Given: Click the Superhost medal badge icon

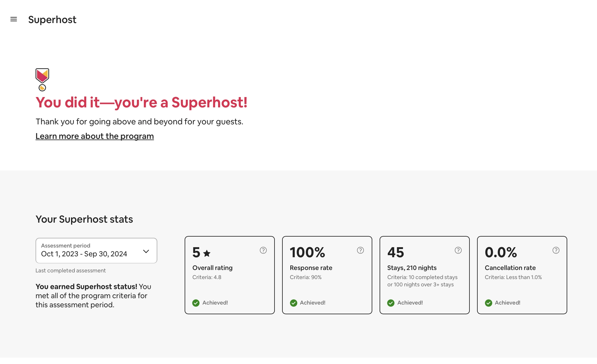Looking at the screenshot, I should pyautogui.click(x=42, y=79).
